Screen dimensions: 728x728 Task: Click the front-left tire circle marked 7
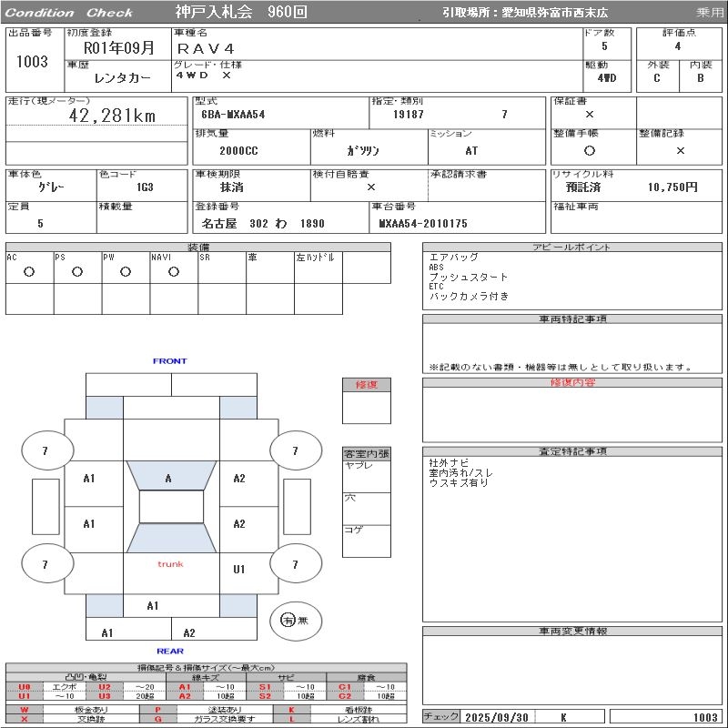(45, 450)
